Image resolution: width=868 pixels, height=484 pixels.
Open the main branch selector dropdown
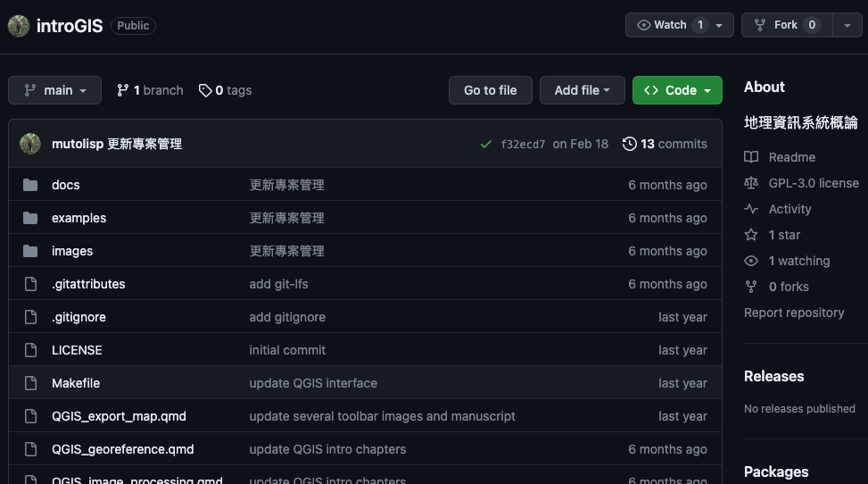click(54, 90)
